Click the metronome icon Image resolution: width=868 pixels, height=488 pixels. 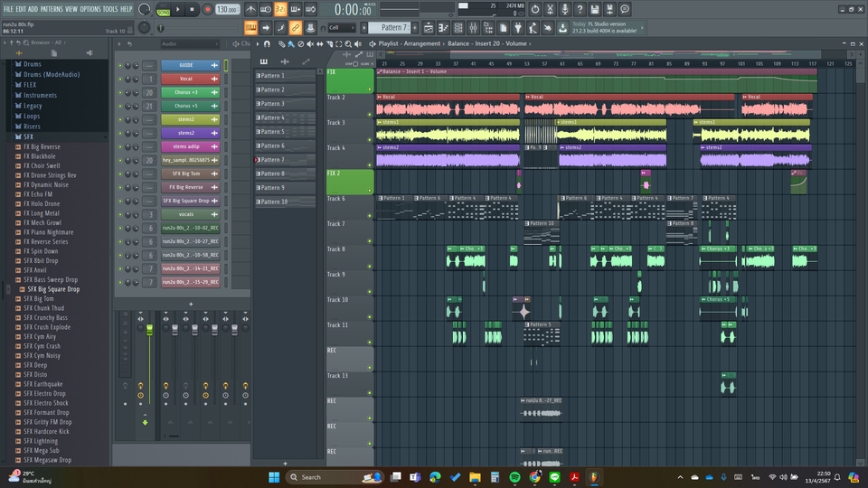(x=250, y=9)
